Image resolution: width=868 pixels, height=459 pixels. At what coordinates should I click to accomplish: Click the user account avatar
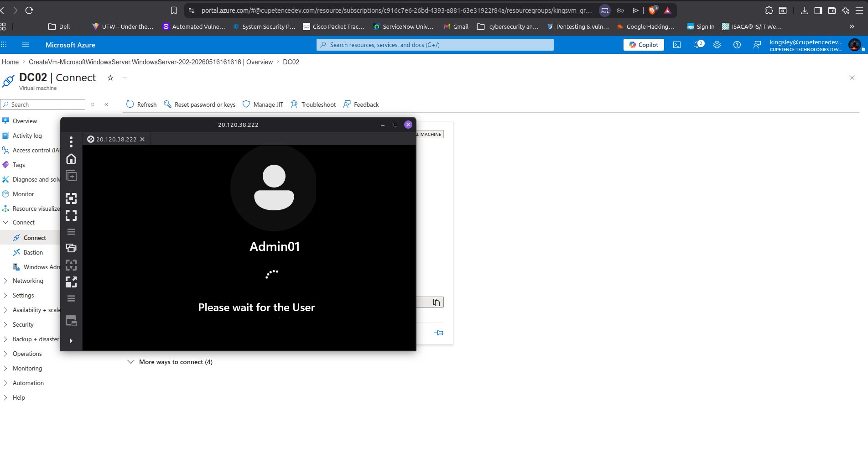pyautogui.click(x=854, y=45)
